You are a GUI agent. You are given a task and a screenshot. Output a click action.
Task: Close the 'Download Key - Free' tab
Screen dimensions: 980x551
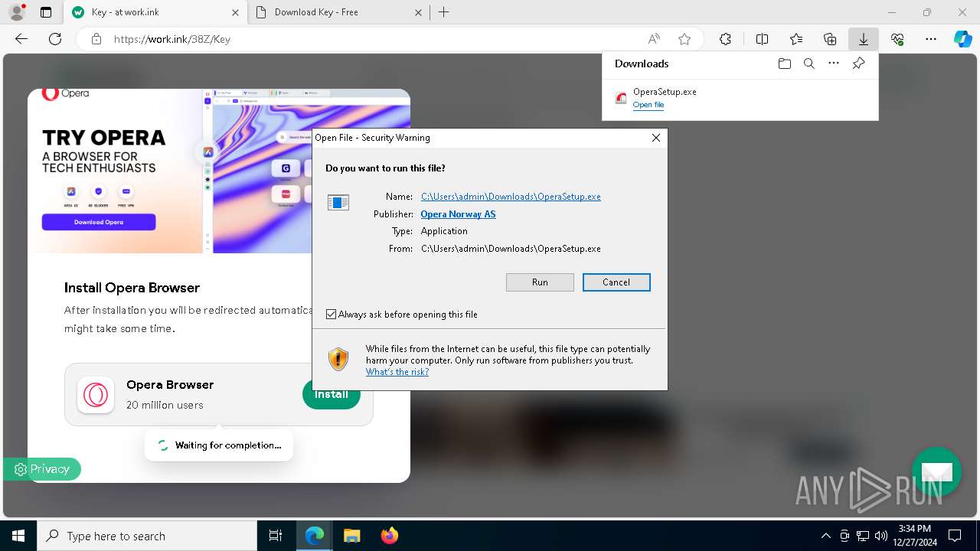418,12
